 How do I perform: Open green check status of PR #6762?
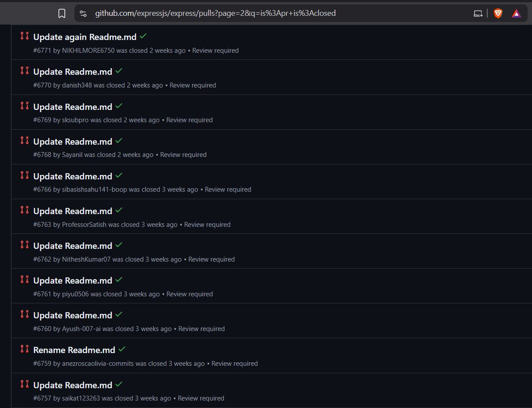pos(119,245)
